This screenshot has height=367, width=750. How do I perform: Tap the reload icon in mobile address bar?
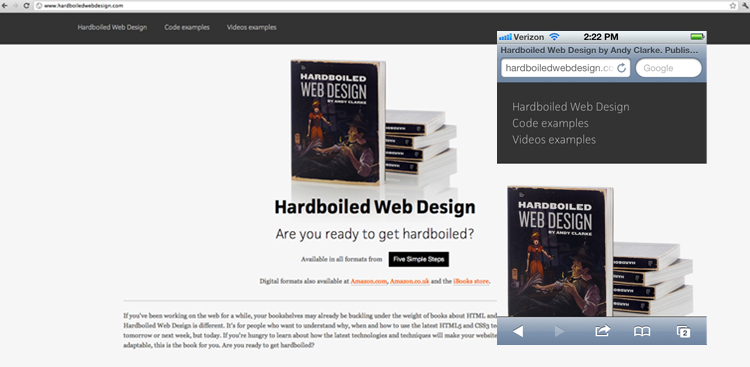(x=621, y=68)
